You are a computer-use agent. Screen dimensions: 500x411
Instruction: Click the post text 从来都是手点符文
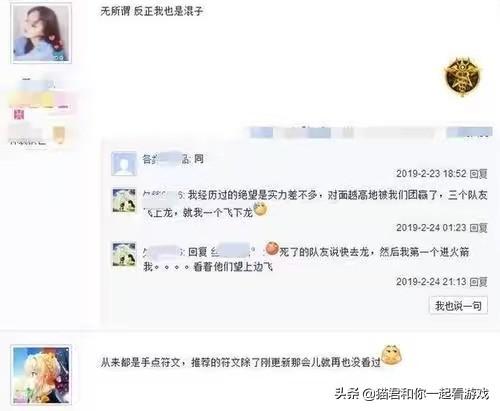click(141, 362)
